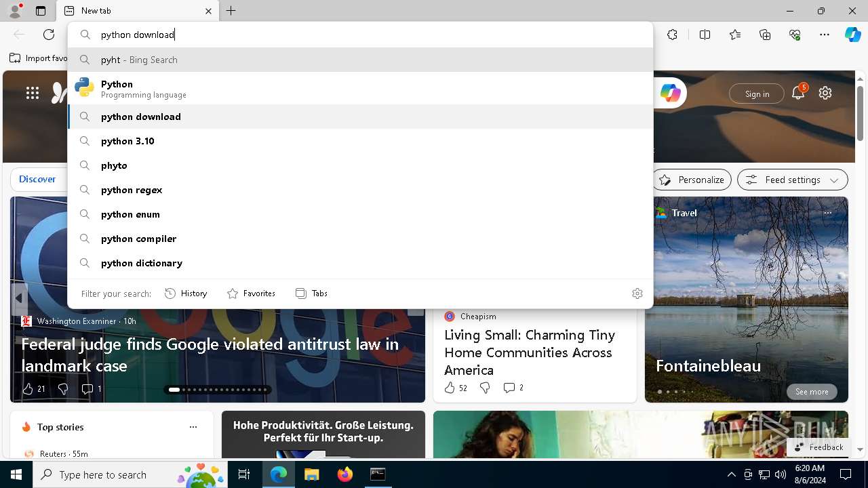Toggle Split screen view icon
Image resolution: width=868 pixels, height=488 pixels.
(705, 35)
